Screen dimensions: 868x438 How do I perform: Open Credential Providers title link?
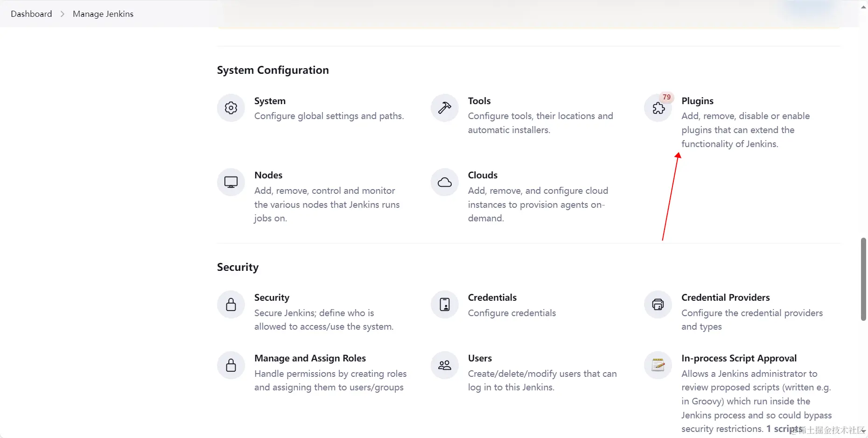(x=726, y=297)
